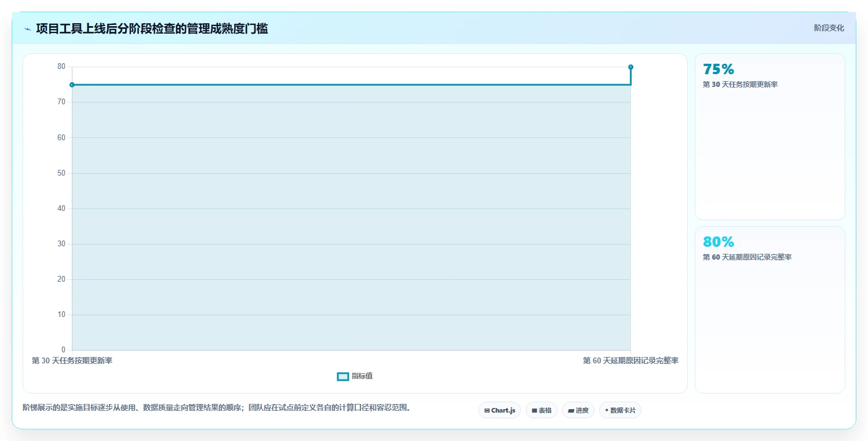Select the Chart.js chip
Image resolution: width=868 pixels, height=441 pixels.
coord(499,410)
